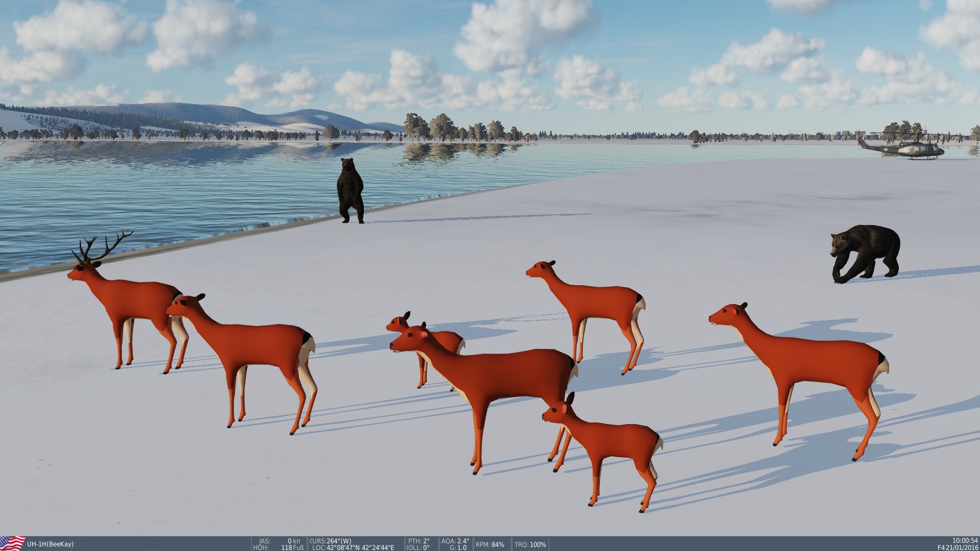This screenshot has width=980, height=551.
Task: Click the AOA 2.4° readout
Action: [x=455, y=541]
